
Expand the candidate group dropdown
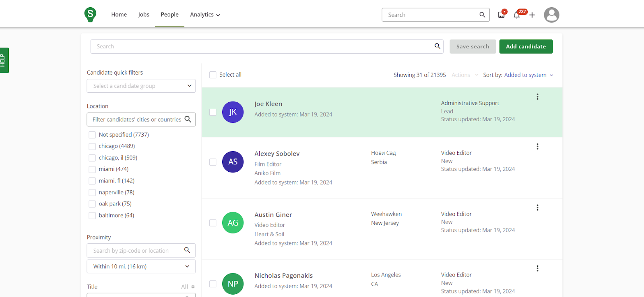click(x=141, y=86)
